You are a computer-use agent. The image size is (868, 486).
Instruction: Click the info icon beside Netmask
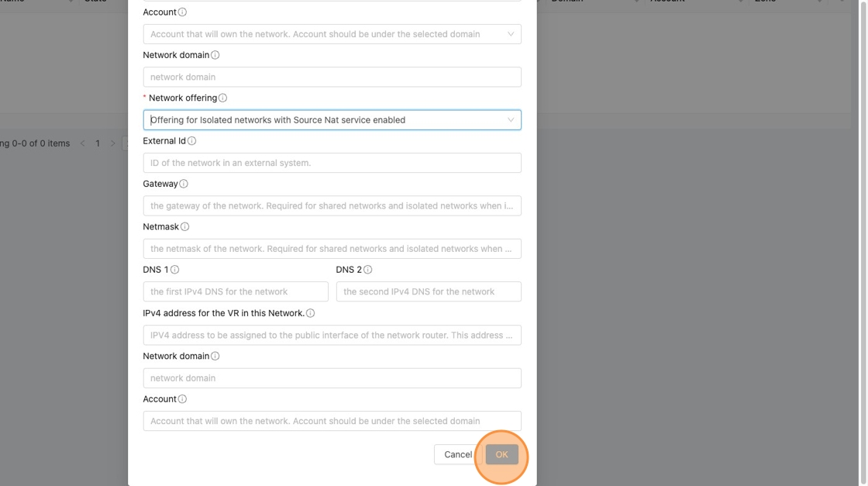pos(184,227)
